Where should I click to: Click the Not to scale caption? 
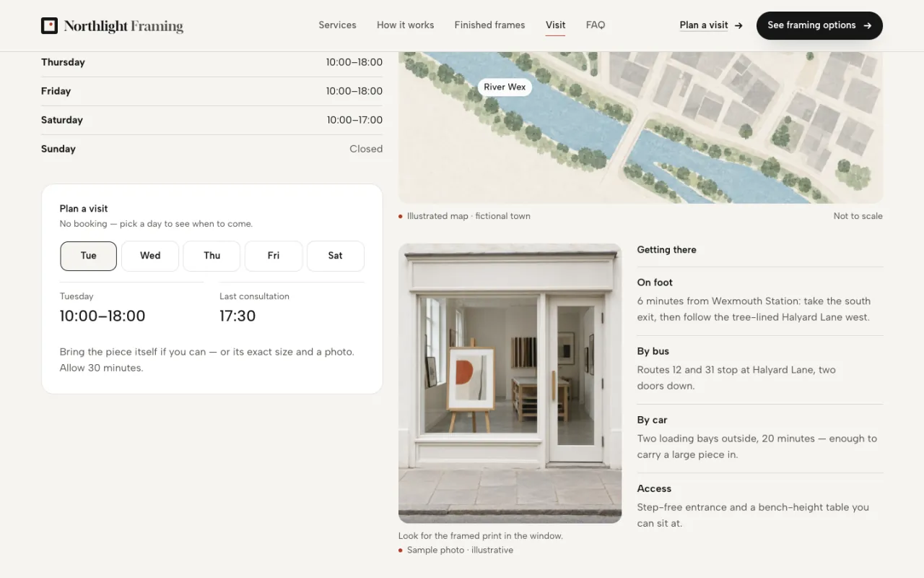[x=858, y=216]
